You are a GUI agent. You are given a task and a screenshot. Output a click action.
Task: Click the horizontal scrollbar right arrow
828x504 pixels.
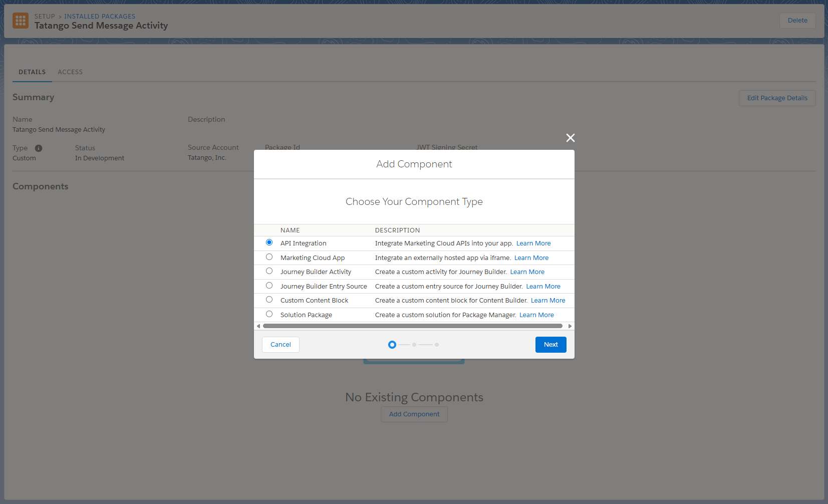[570, 326]
